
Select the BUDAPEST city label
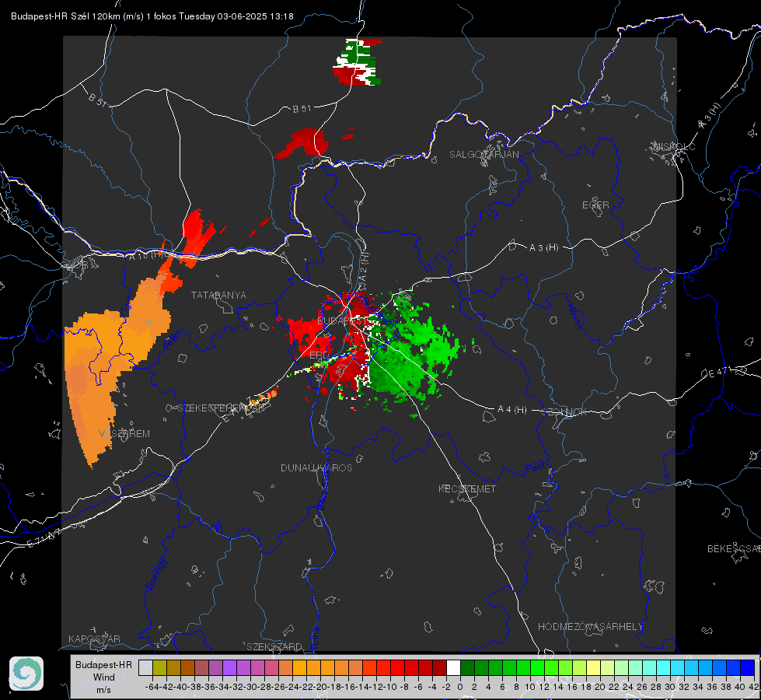point(342,321)
